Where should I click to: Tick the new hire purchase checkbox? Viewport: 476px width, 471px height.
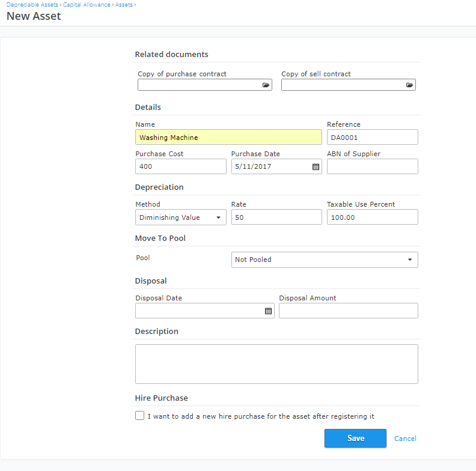140,416
